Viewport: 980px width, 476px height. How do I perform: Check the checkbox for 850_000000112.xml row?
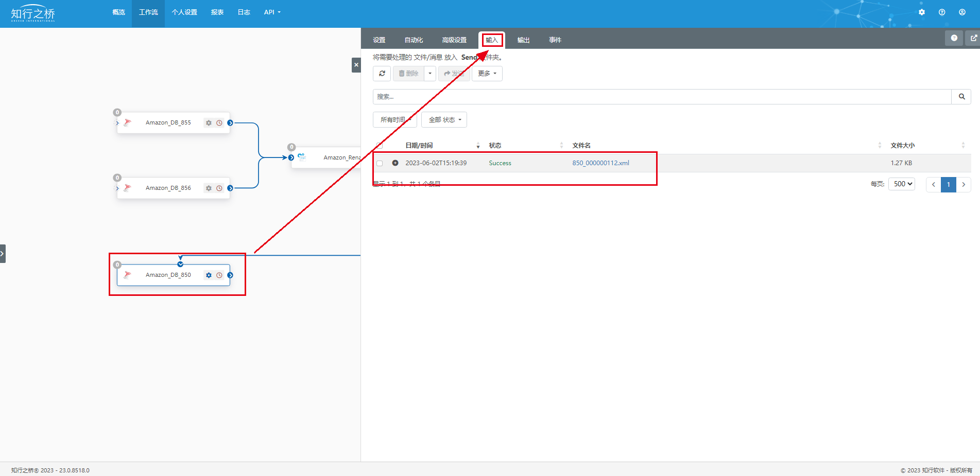coord(380,163)
